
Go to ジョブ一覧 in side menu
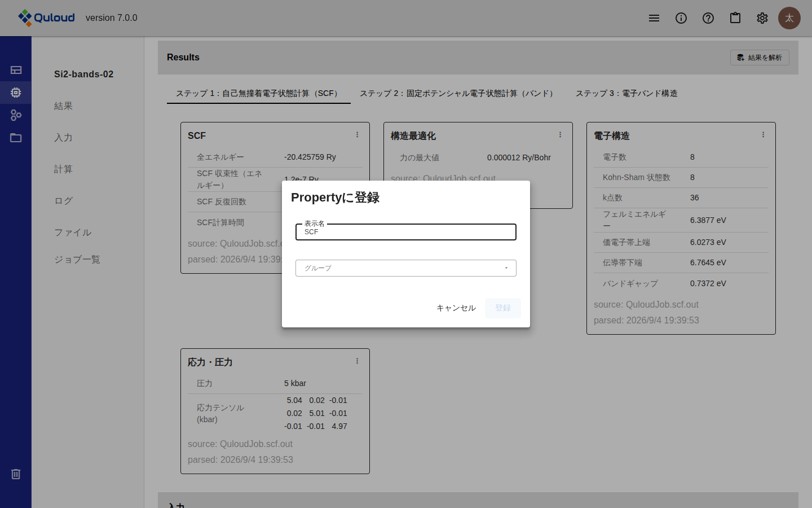click(77, 260)
